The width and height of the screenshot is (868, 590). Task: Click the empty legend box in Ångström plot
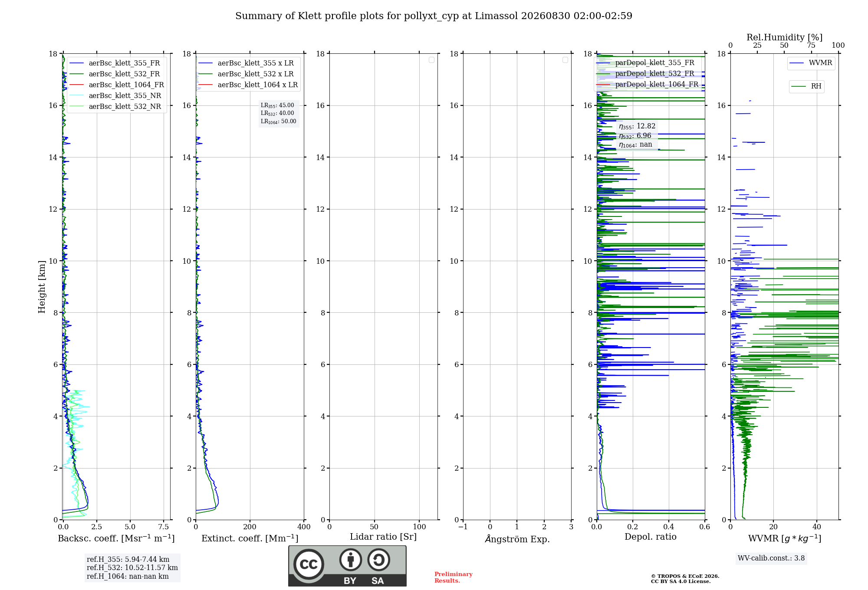click(x=565, y=60)
